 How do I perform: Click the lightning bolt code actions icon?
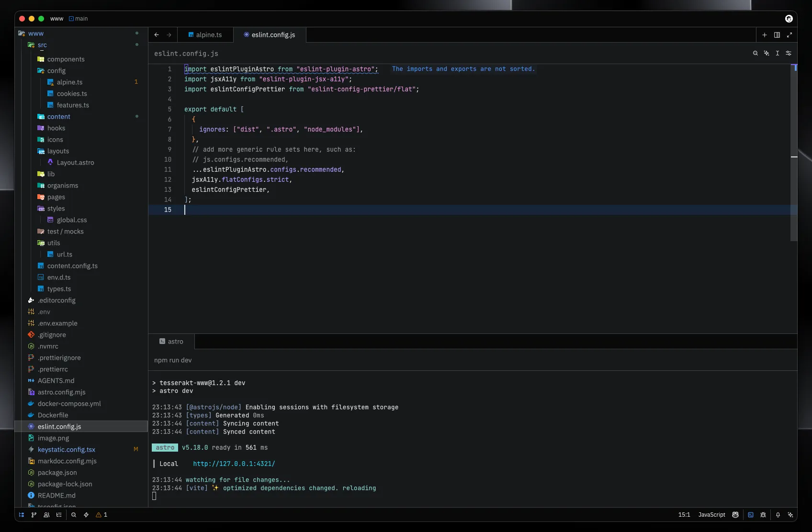[86, 515]
